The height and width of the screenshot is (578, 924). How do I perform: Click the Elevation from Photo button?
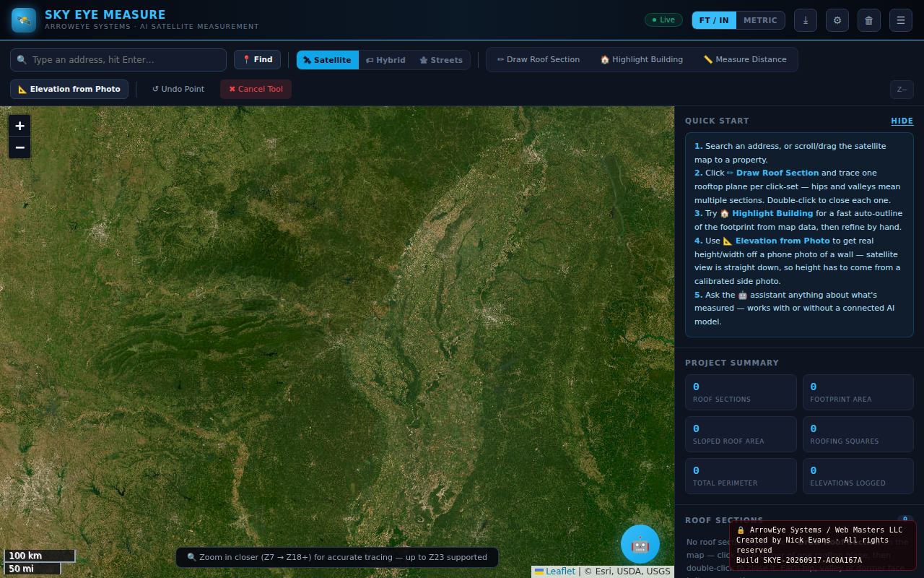(x=69, y=89)
